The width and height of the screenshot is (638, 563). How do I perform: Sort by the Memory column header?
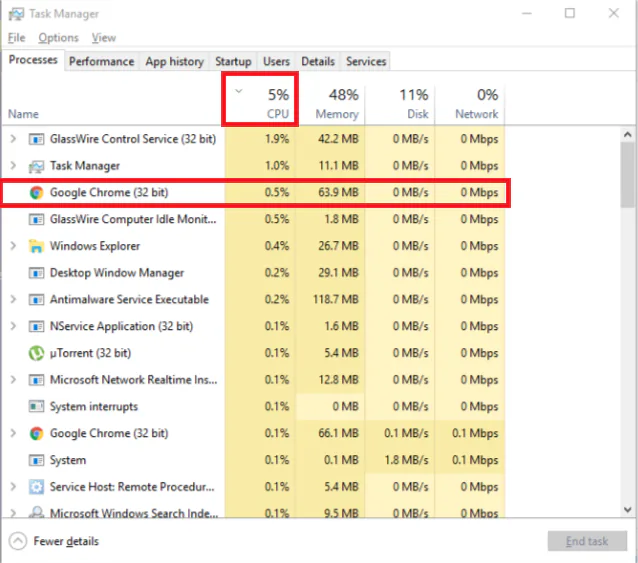pyautogui.click(x=330, y=104)
